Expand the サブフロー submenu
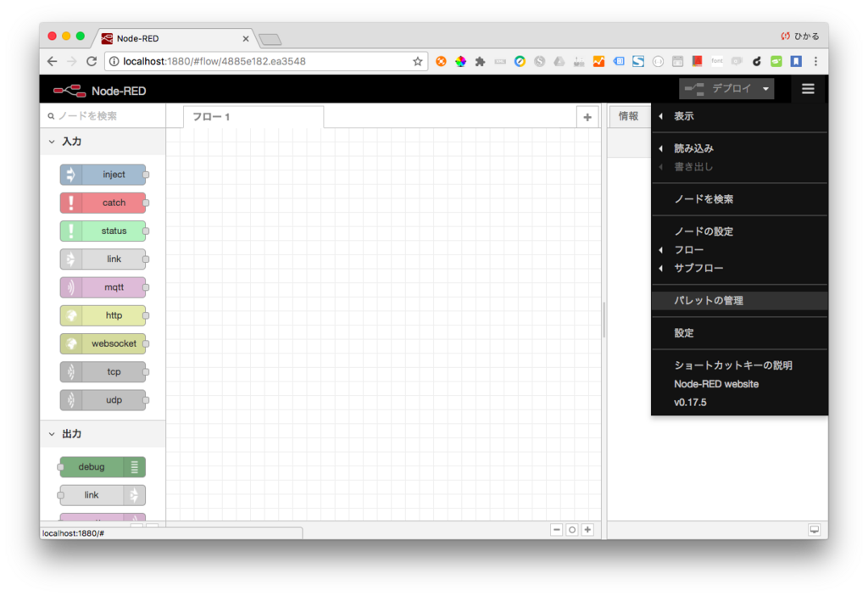This screenshot has width=868, height=596. pos(739,268)
